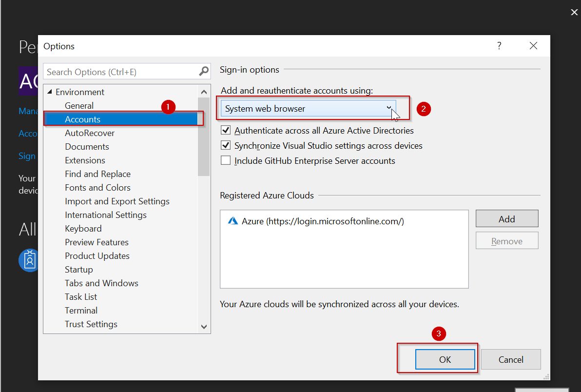Click Cancel to discard changes
581x392 pixels.
click(x=511, y=359)
